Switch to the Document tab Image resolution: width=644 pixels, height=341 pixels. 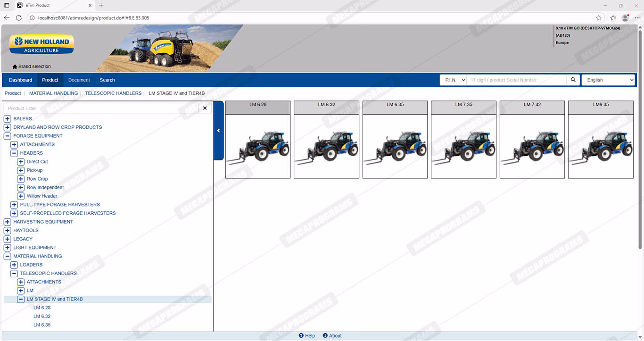click(79, 80)
